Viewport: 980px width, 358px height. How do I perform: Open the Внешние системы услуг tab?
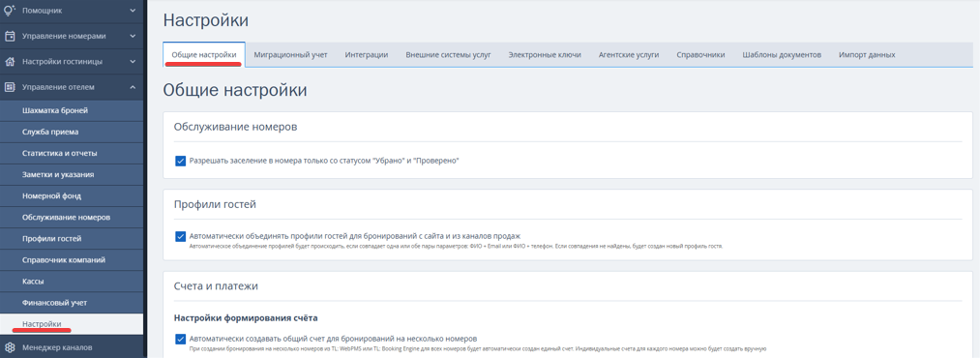[448, 55]
